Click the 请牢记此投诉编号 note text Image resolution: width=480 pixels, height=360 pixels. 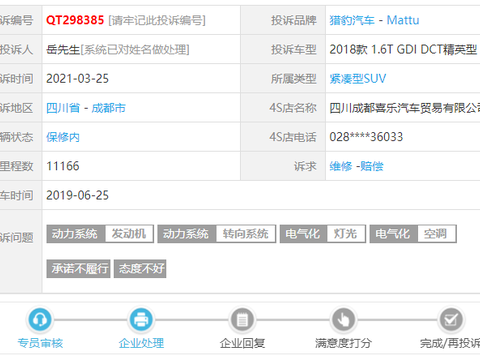click(157, 20)
